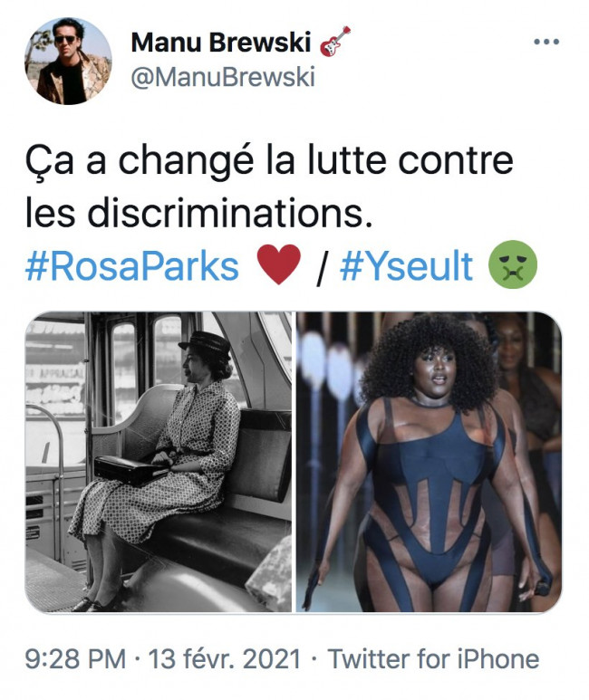
Task: Click the handbag in the bus photo
Action: click(x=130, y=470)
